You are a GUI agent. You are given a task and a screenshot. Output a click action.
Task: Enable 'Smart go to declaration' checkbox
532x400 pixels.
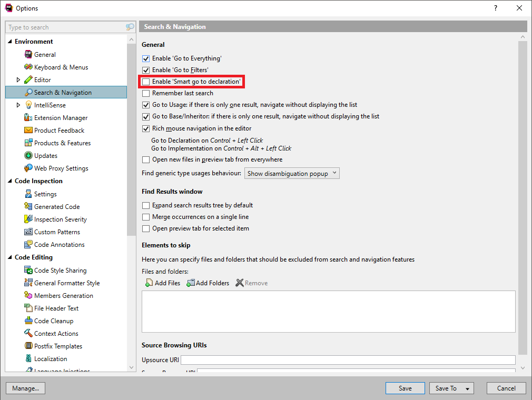click(x=145, y=82)
